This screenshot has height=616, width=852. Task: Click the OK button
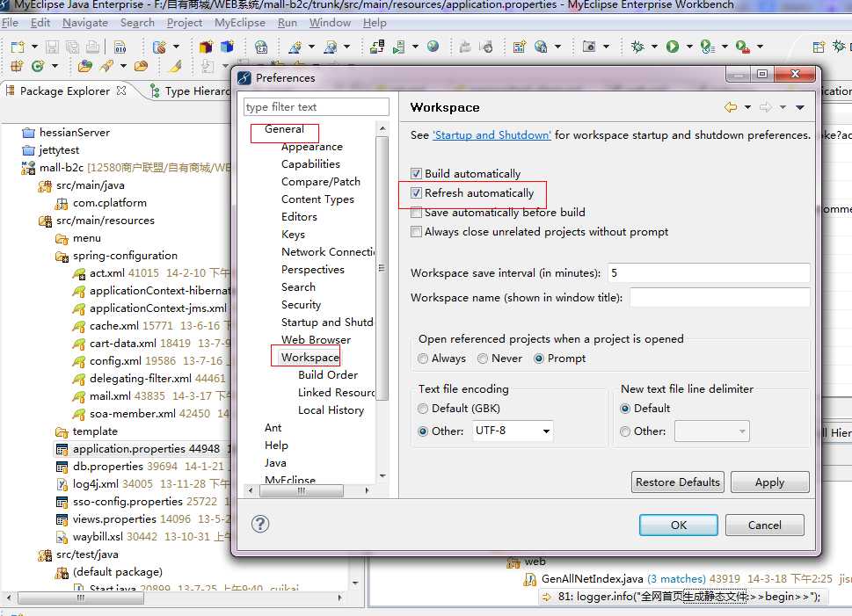678,525
